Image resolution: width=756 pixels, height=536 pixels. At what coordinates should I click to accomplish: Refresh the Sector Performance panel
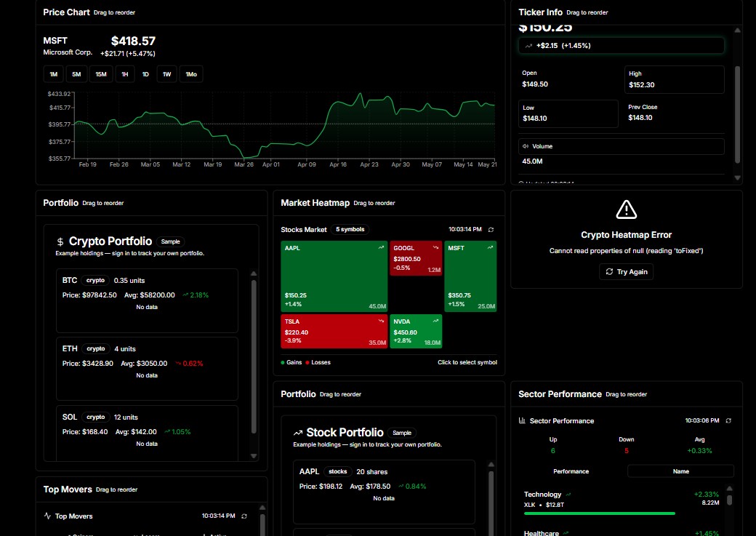728,420
